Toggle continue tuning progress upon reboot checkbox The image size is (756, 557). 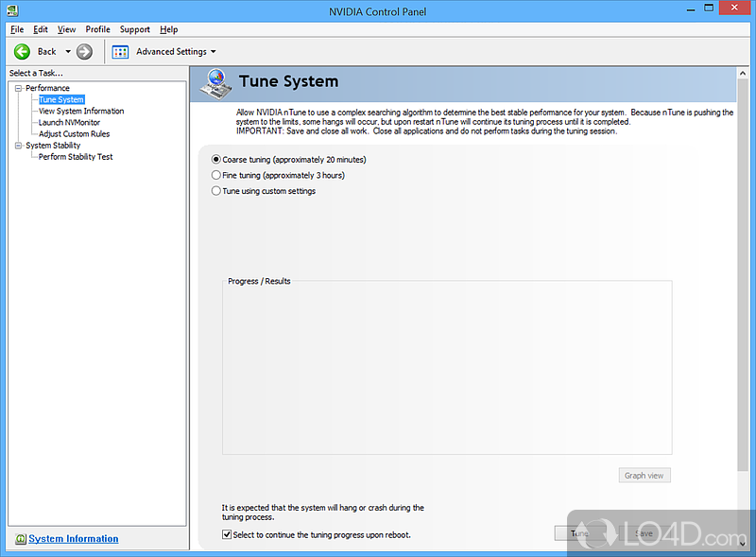point(227,535)
